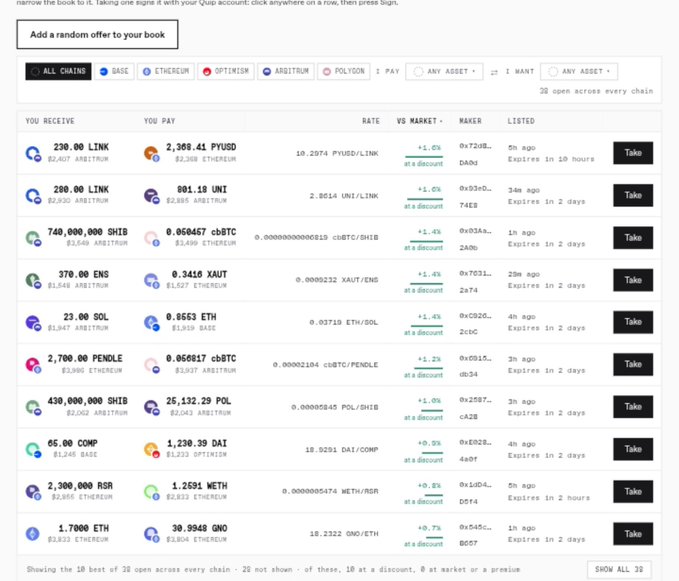679x581 pixels.
Task: Click the DAI token icon beside 1,230.39 DAI
Action: click(152, 450)
